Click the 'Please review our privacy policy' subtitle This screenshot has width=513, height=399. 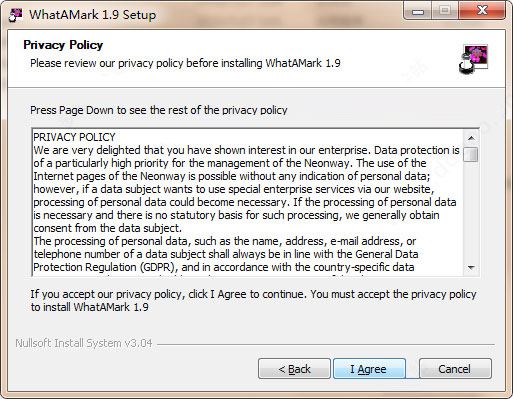click(x=185, y=63)
